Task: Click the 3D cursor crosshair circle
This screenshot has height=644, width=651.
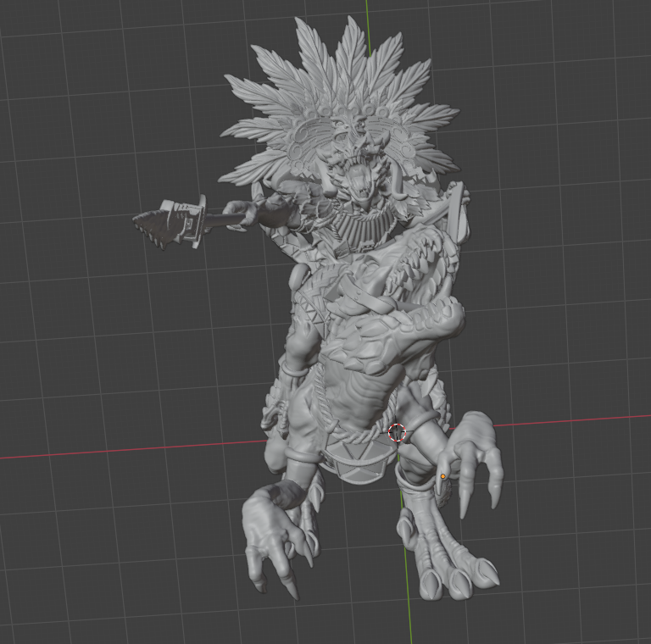Action: [x=397, y=433]
